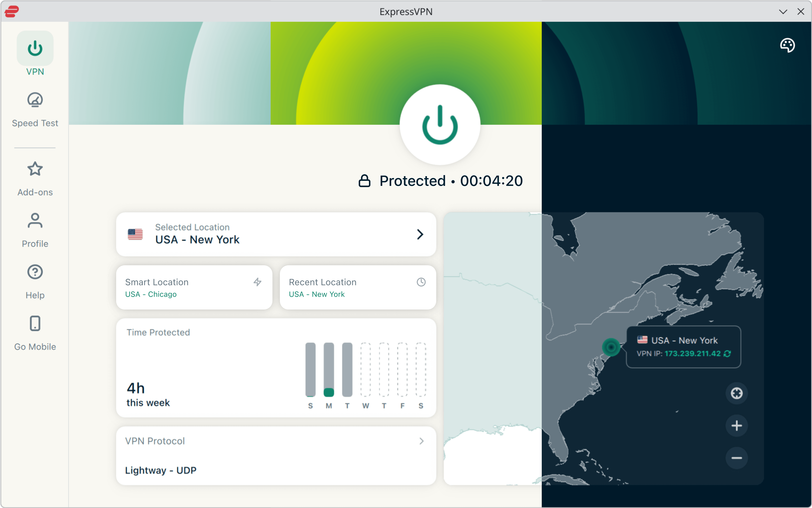Expand the Selected Location chevron
Screen dimensions: 812x508
[x=420, y=234]
